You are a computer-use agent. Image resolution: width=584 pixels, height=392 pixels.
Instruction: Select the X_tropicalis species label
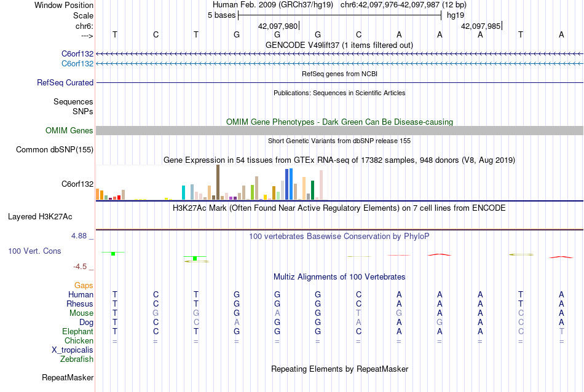pos(73,350)
